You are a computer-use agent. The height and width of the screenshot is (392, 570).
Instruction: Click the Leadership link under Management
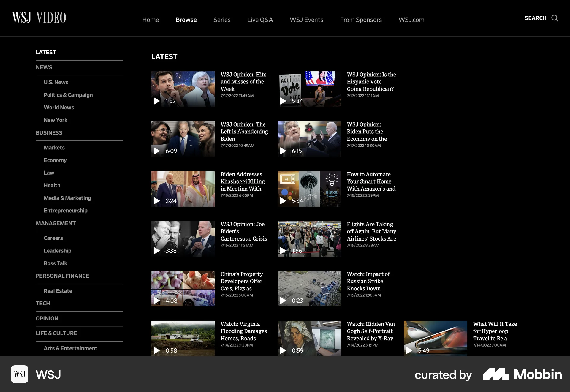tap(57, 251)
